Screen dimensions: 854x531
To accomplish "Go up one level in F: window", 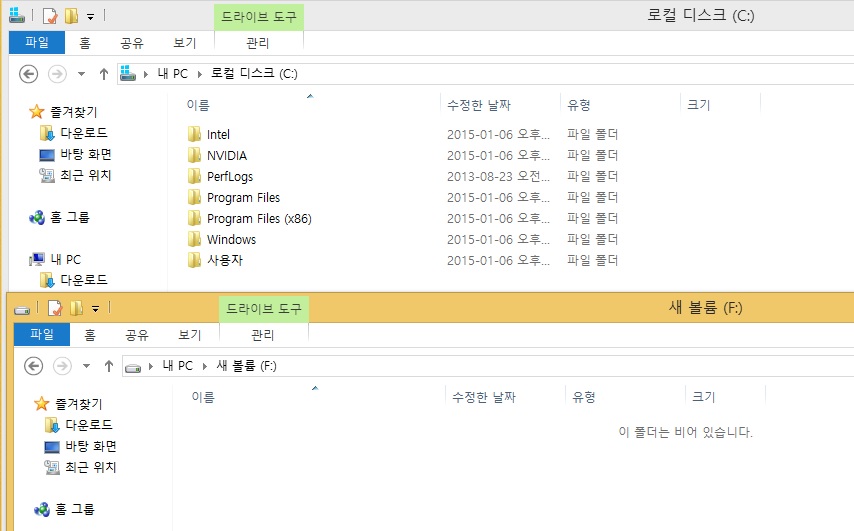I will point(108,366).
